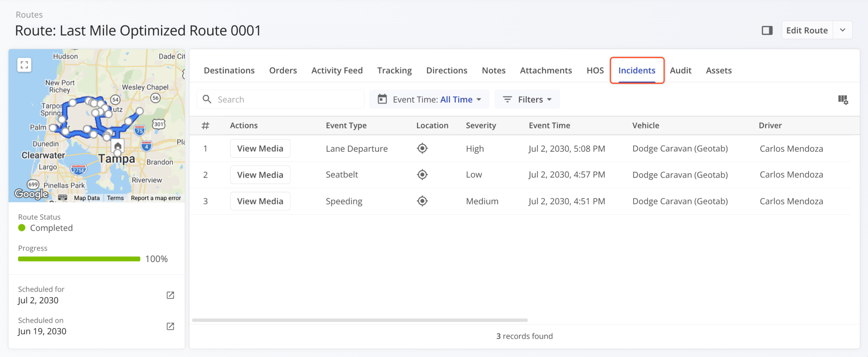Switch to the Orders tab

tap(283, 70)
